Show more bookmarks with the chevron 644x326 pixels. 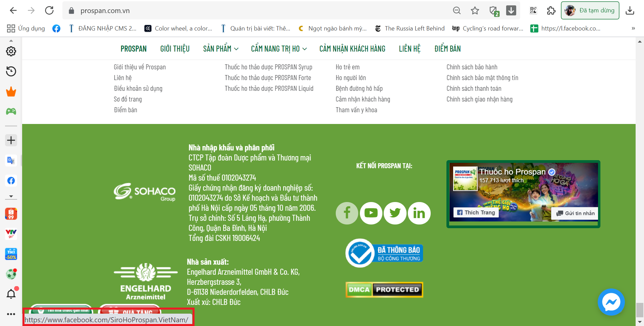coord(633,28)
